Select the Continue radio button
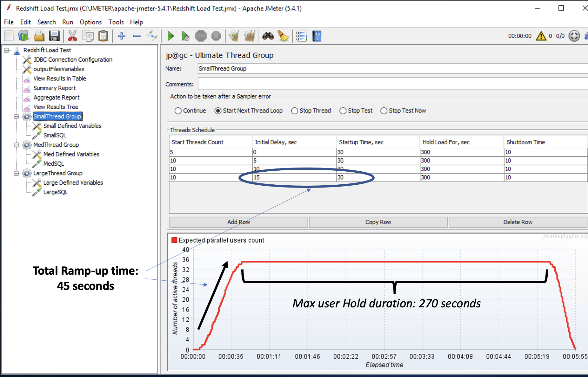Viewport: 588px width, 377px height. click(178, 111)
